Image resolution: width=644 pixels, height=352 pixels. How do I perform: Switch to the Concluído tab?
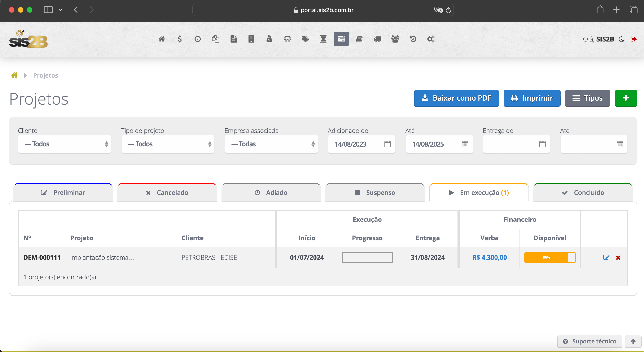[583, 192]
